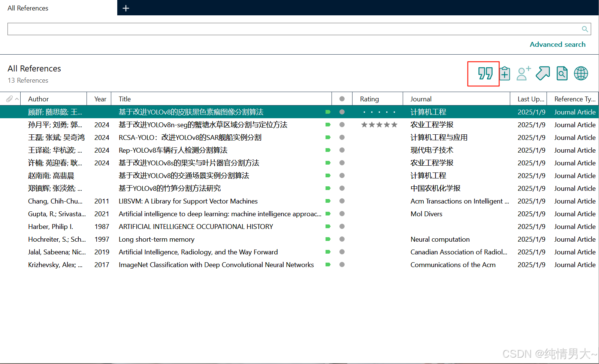Sort by Title column header
599x364 pixels.
pyautogui.click(x=222, y=99)
